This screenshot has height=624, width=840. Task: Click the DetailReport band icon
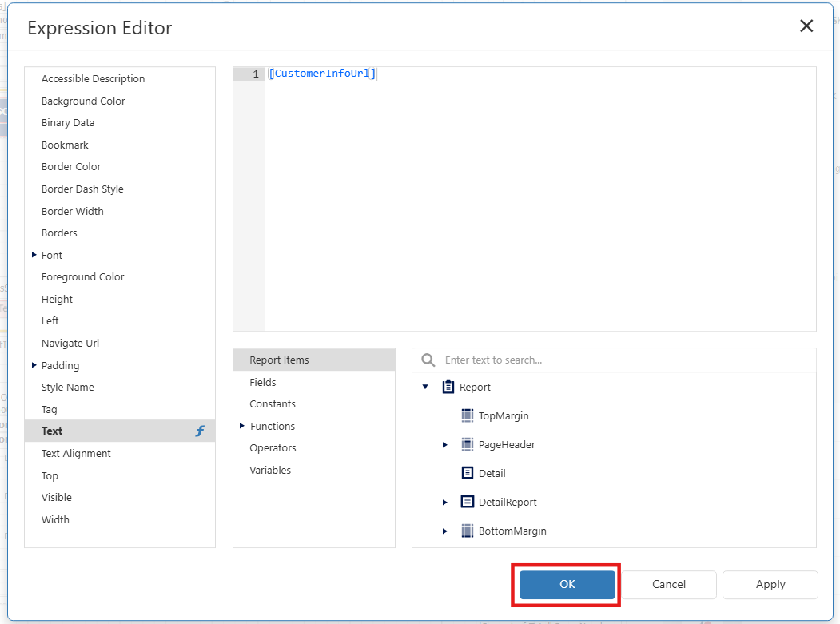coord(468,502)
